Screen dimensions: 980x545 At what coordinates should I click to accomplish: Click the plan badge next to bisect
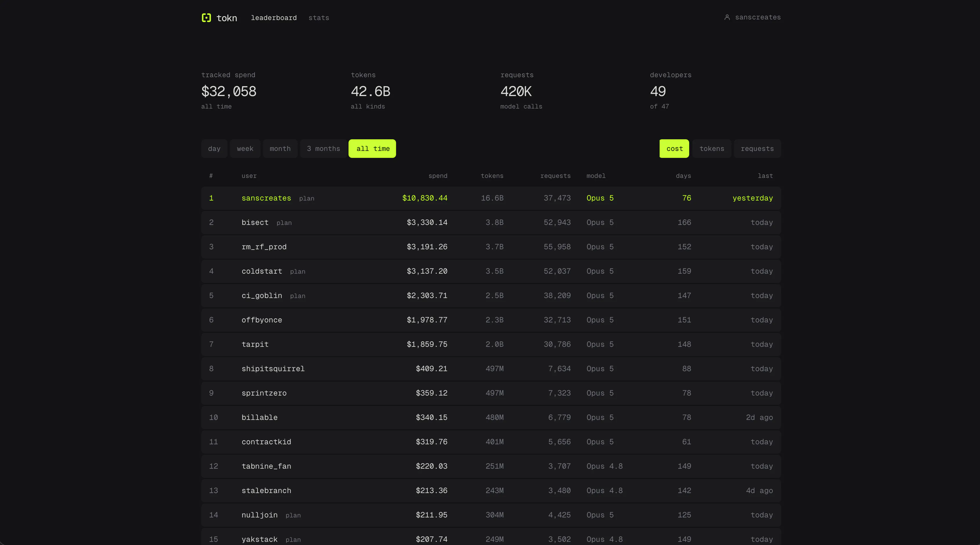point(284,223)
